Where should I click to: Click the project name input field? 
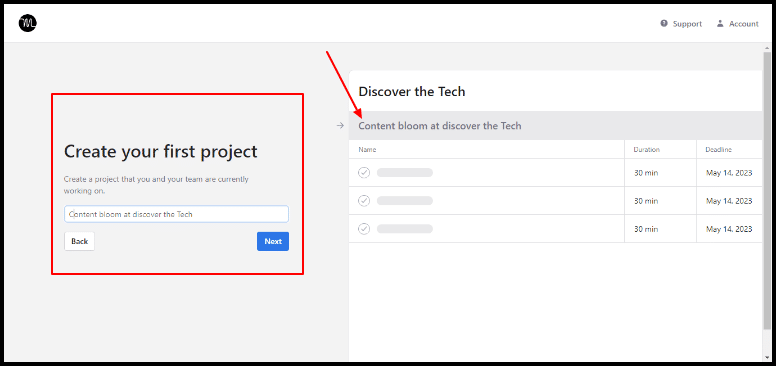pos(176,214)
